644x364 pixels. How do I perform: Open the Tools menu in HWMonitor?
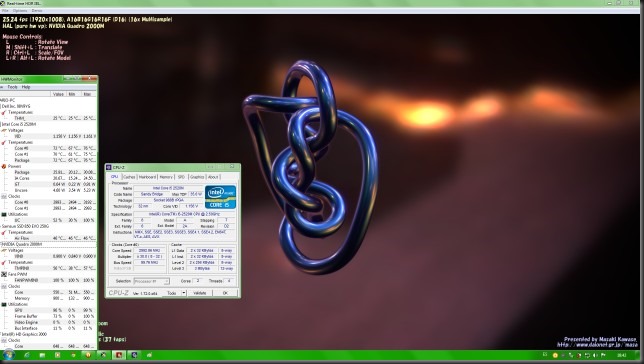click(x=12, y=87)
